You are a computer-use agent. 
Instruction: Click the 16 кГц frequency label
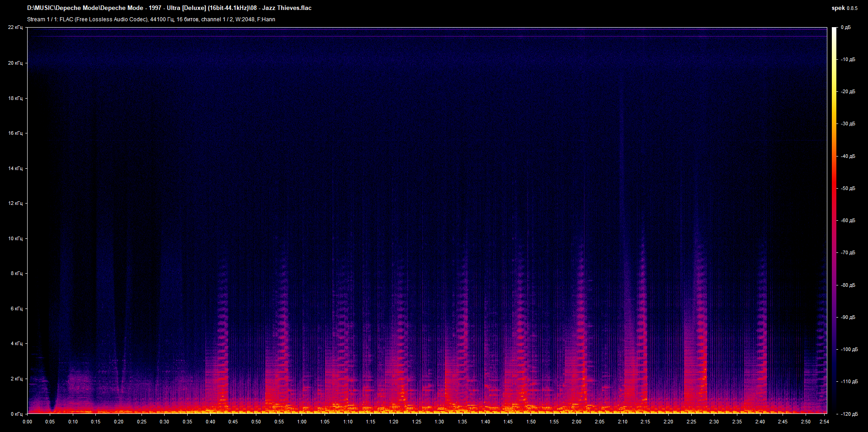click(15, 133)
